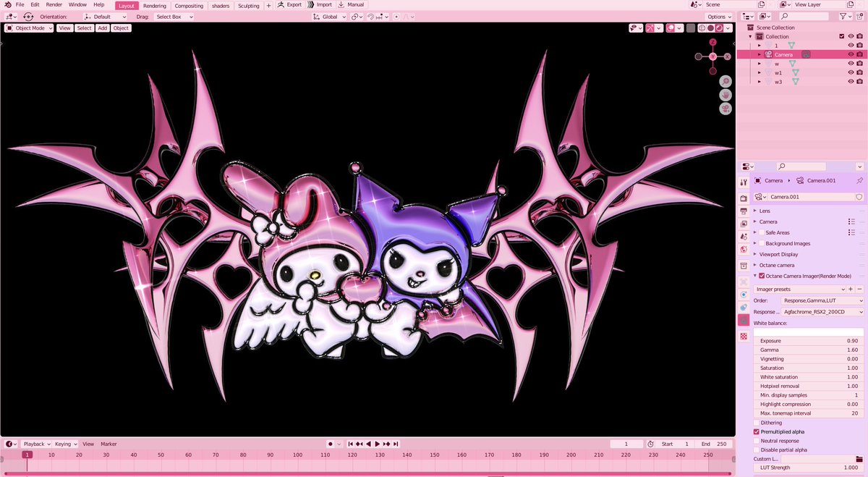Open the Window menu
This screenshot has width=868, height=477.
click(x=77, y=4)
